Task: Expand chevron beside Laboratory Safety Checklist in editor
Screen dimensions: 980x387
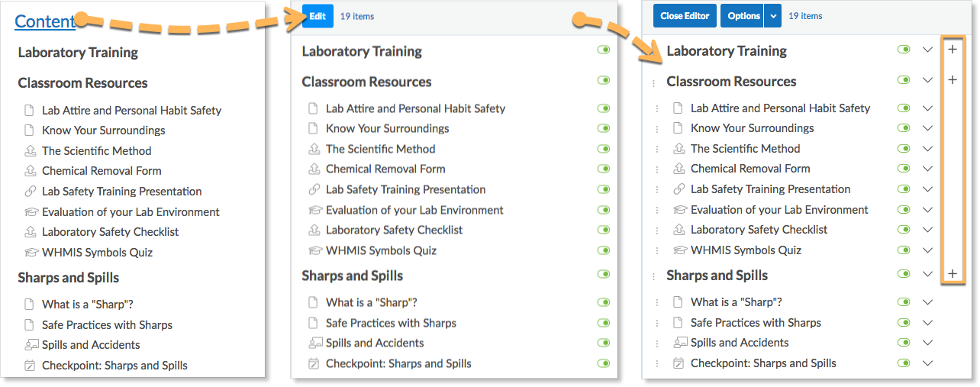Action: point(927,230)
